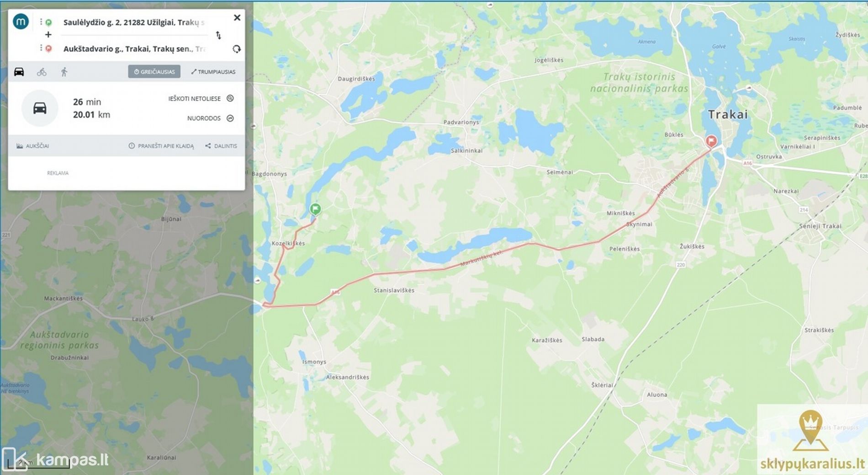Screen dimensions: 868x475
Task: Expand the Nuorodos directions list
Action: click(211, 118)
